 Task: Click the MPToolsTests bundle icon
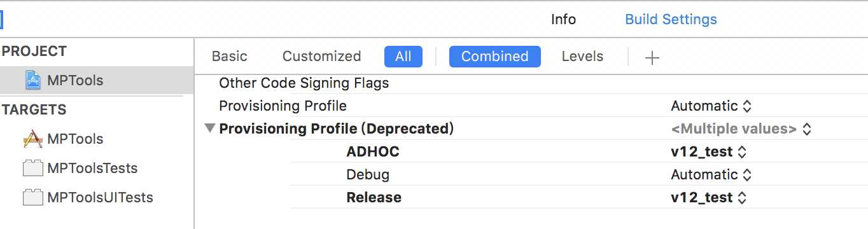(32, 169)
